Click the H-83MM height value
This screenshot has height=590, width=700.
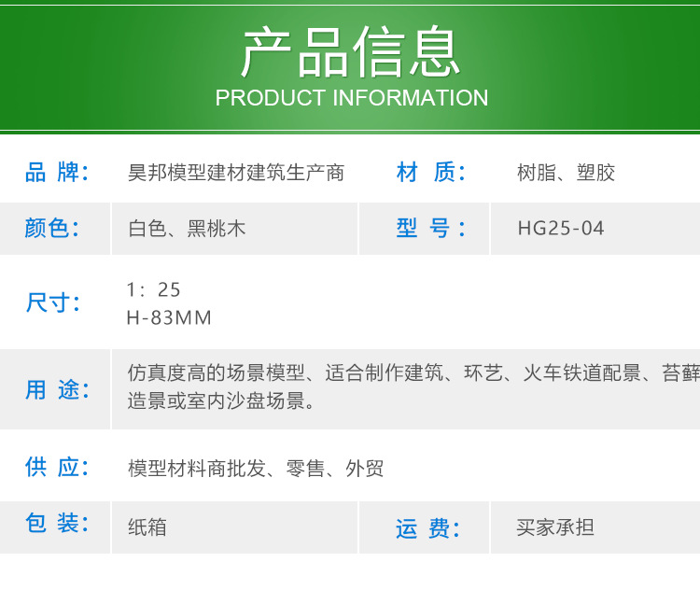(169, 317)
